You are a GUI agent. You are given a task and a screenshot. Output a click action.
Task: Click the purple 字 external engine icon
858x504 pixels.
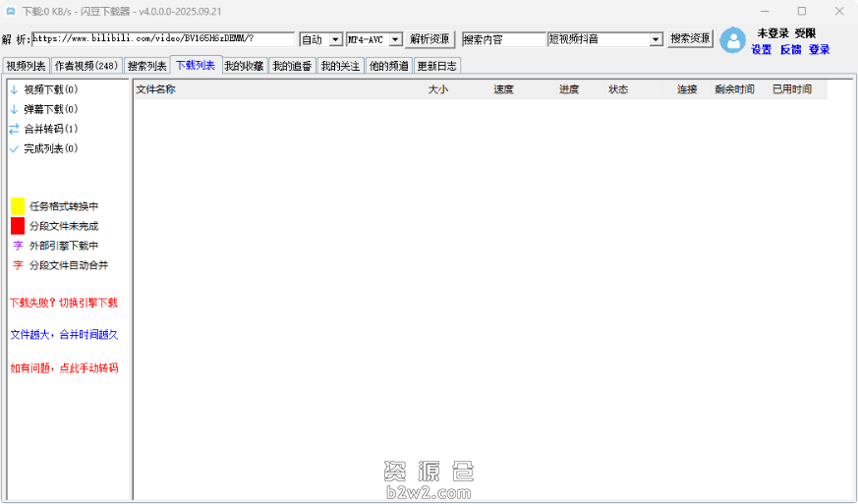pos(18,246)
